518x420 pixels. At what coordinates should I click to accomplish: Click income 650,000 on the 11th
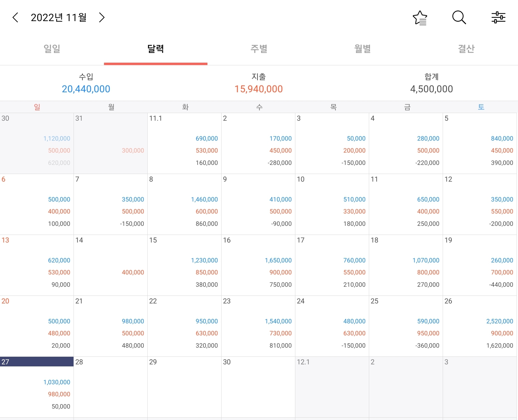(x=428, y=199)
